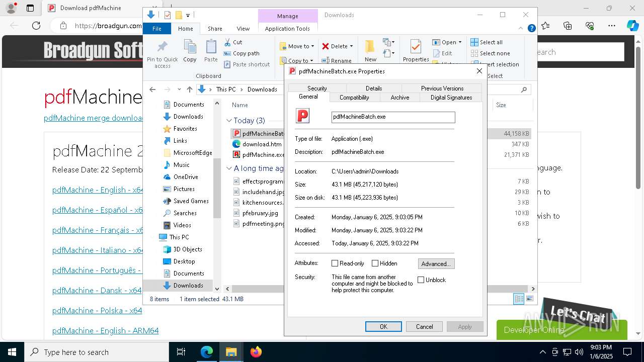Open Edge Collections icon
The image size is (644, 362).
coord(568,26)
